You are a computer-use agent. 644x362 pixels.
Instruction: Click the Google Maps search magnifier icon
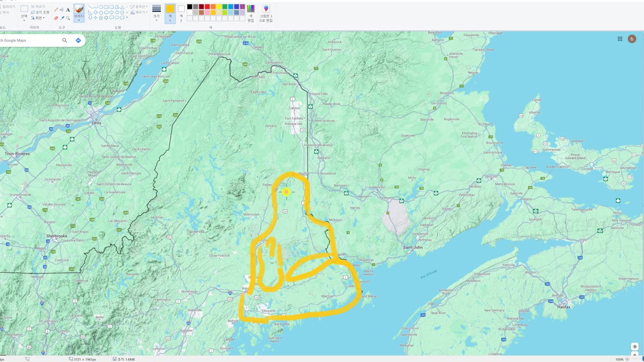(64, 40)
